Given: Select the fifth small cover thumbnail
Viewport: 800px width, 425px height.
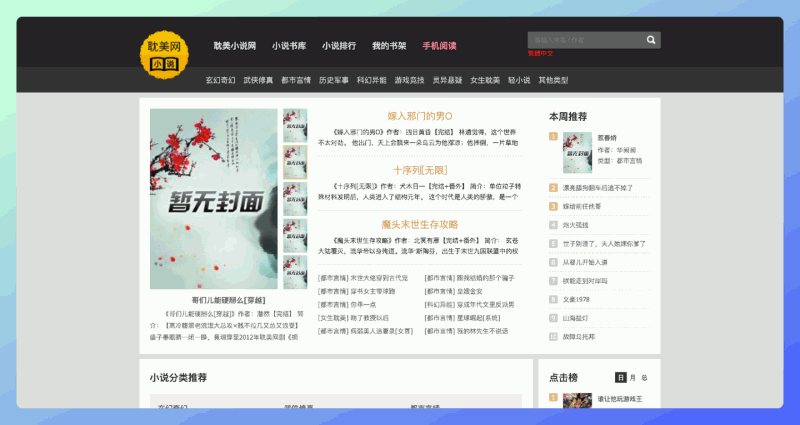Looking at the screenshot, I should [295, 272].
